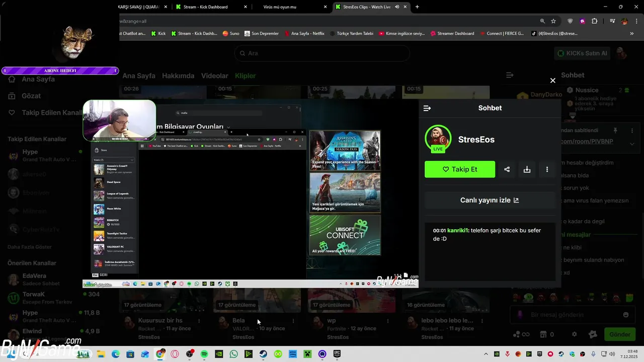Click the StresEos avatar with LIVE badge
The image size is (644, 362).
[x=438, y=139]
